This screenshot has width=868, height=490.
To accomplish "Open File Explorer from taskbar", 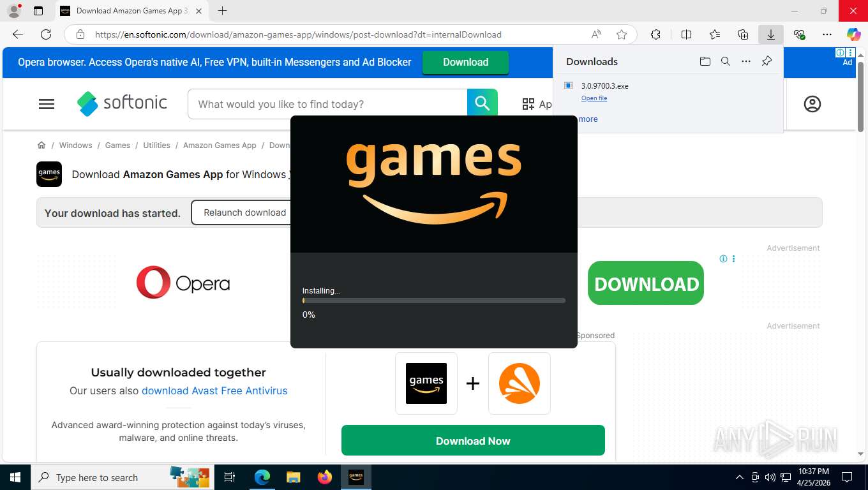I will (293, 477).
